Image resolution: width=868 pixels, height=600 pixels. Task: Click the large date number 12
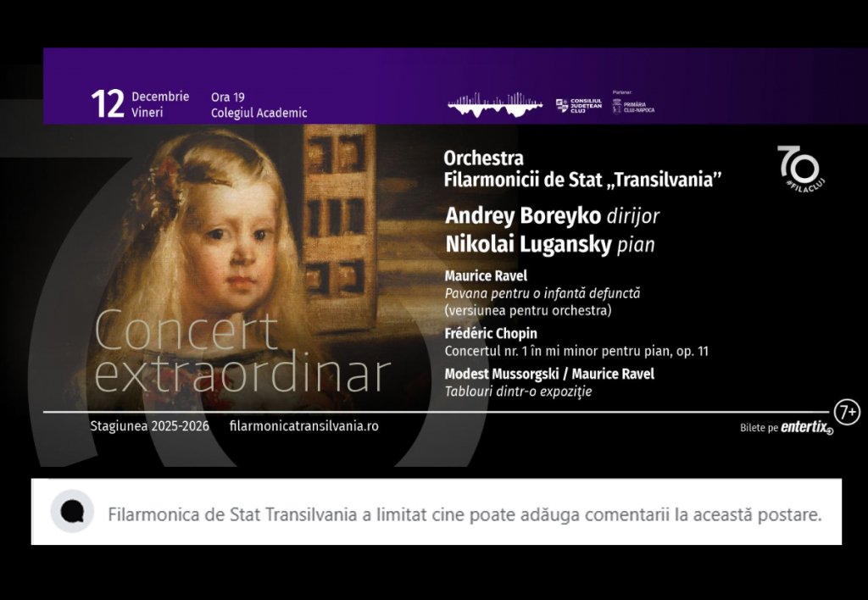pos(108,104)
